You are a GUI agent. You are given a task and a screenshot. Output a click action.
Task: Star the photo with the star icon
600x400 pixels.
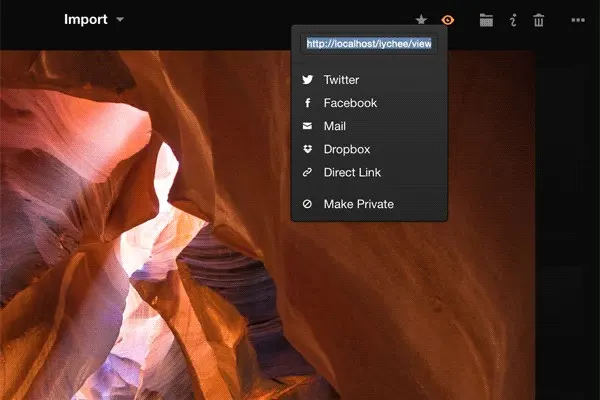[x=421, y=19]
